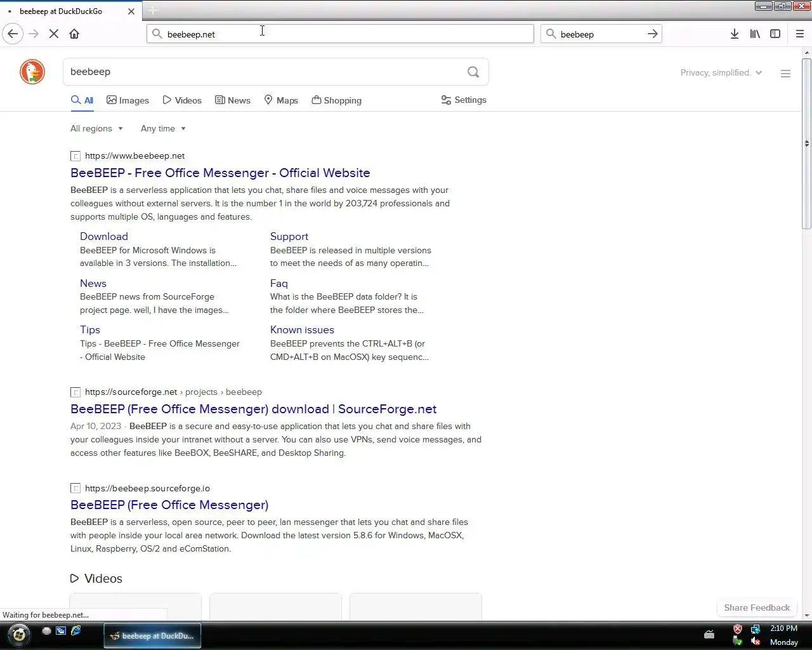Click Show Desktop quick launch icon
This screenshot has width=812, height=650.
[46, 631]
